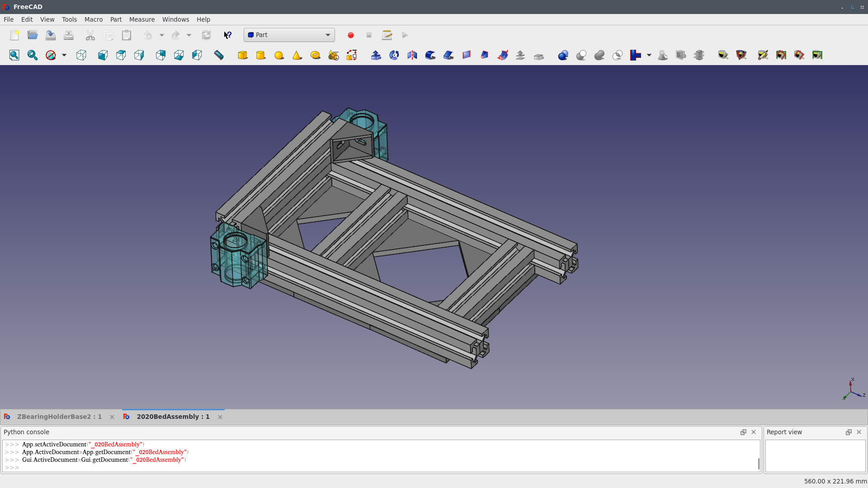
Task: Start macro recording with red button
Action: 351,35
